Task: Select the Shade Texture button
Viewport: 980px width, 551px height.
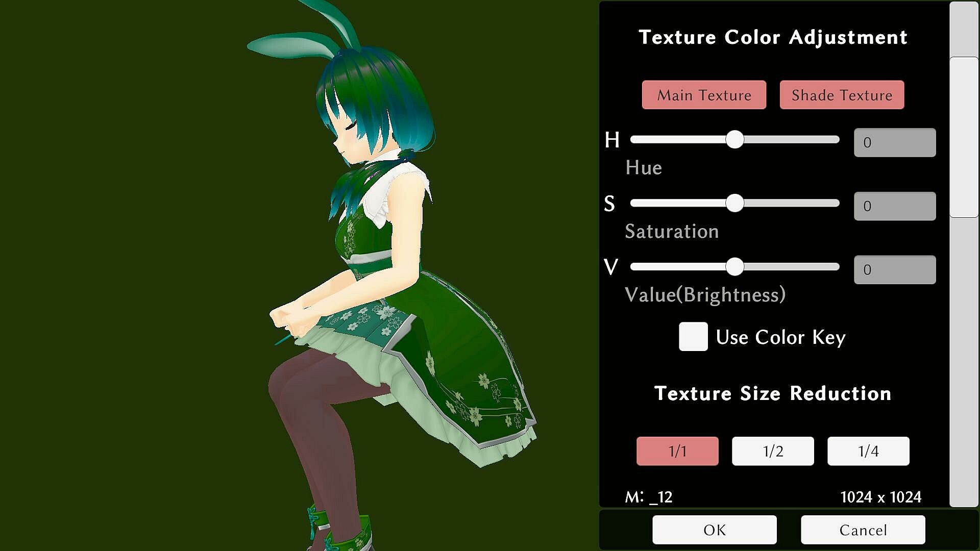Action: click(x=842, y=95)
